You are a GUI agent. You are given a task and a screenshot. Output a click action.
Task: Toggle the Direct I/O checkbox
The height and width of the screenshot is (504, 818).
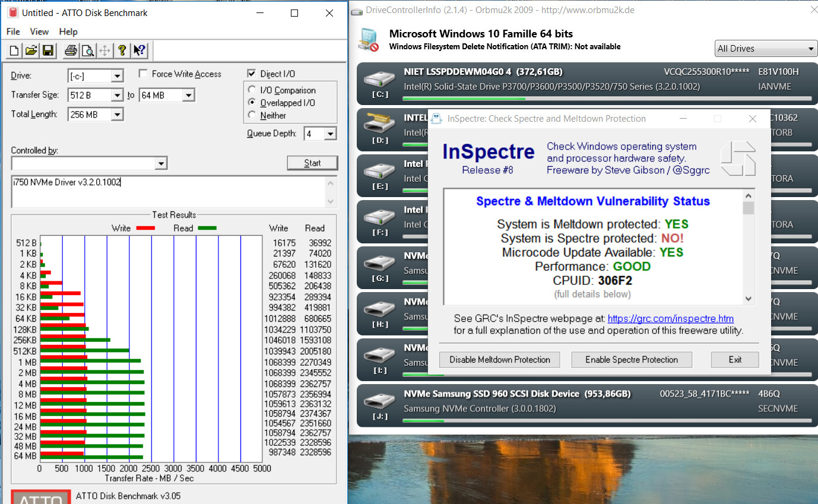pyautogui.click(x=251, y=74)
